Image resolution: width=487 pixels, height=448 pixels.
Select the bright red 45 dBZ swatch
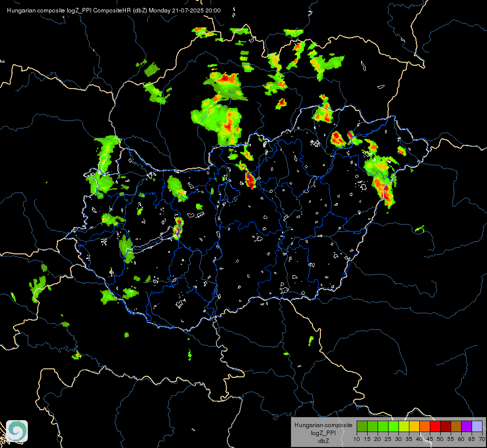point(435,426)
